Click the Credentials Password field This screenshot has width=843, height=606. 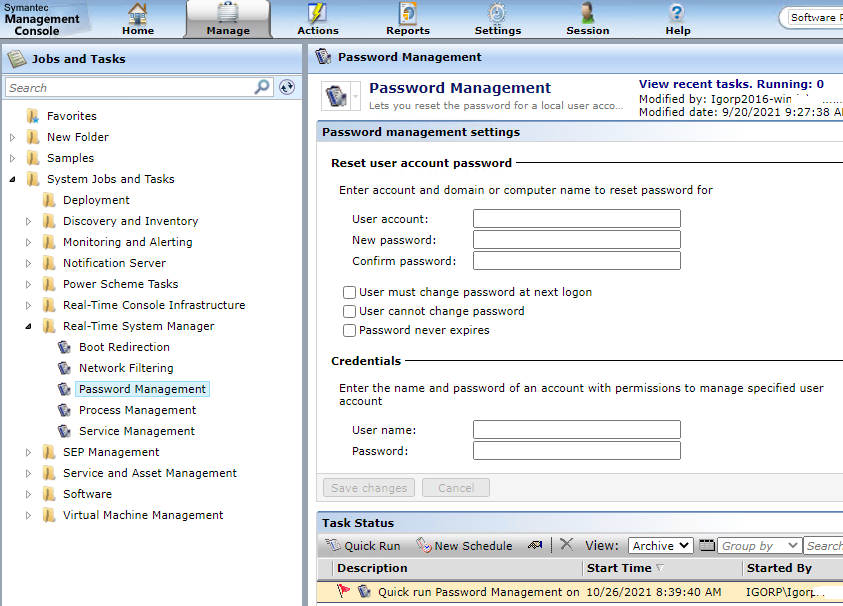click(x=576, y=451)
